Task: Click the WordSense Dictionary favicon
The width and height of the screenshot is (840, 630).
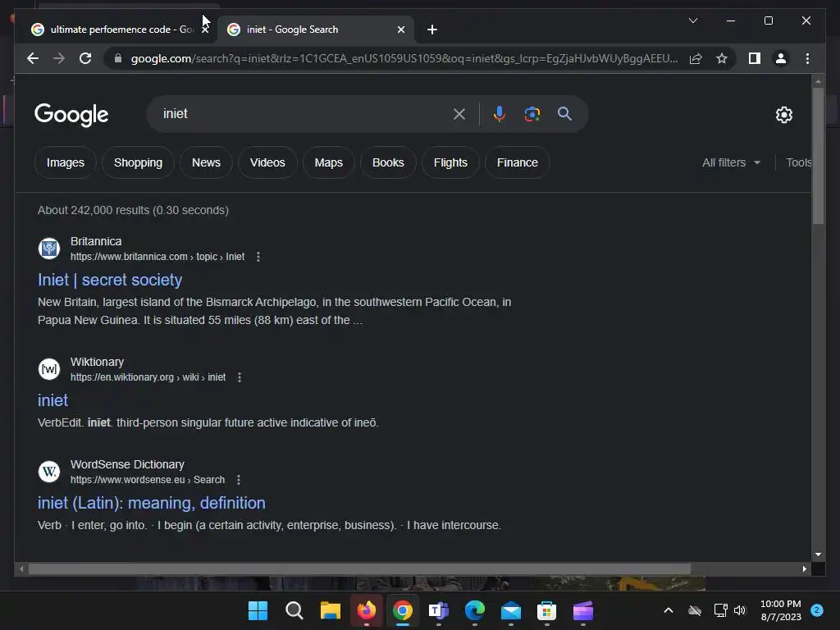Action: [x=49, y=472]
